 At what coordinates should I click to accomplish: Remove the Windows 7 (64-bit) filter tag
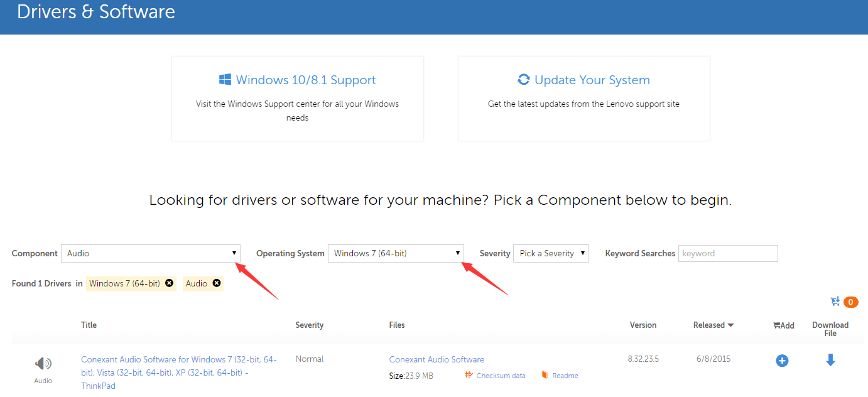point(169,283)
